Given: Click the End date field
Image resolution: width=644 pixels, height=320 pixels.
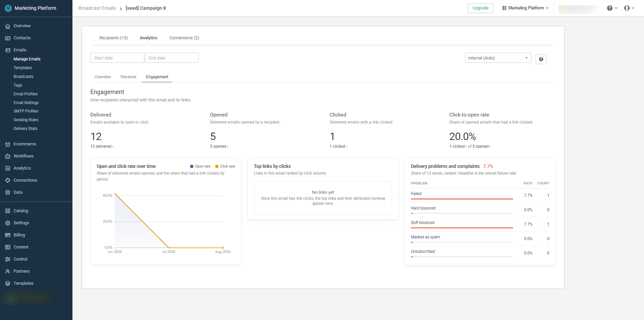Looking at the screenshot, I should pos(171,58).
